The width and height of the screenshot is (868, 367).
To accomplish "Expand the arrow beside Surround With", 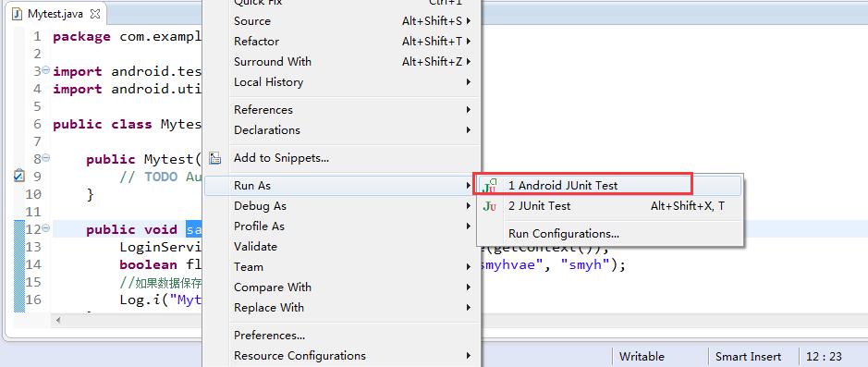I will tap(469, 61).
